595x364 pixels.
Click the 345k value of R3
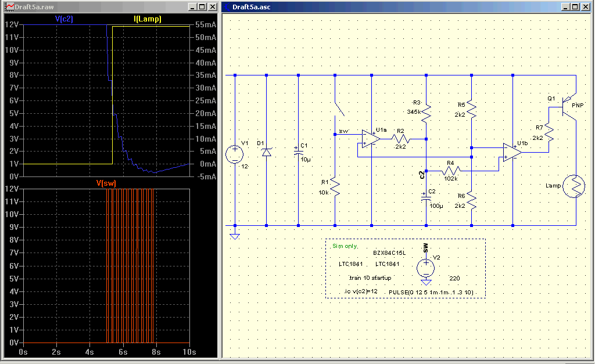pos(414,112)
